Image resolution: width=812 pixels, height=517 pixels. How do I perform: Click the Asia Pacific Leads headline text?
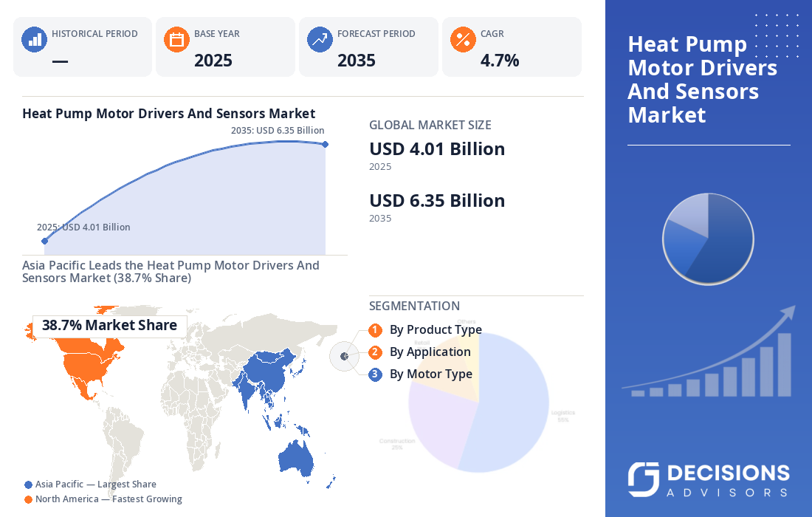point(171,272)
